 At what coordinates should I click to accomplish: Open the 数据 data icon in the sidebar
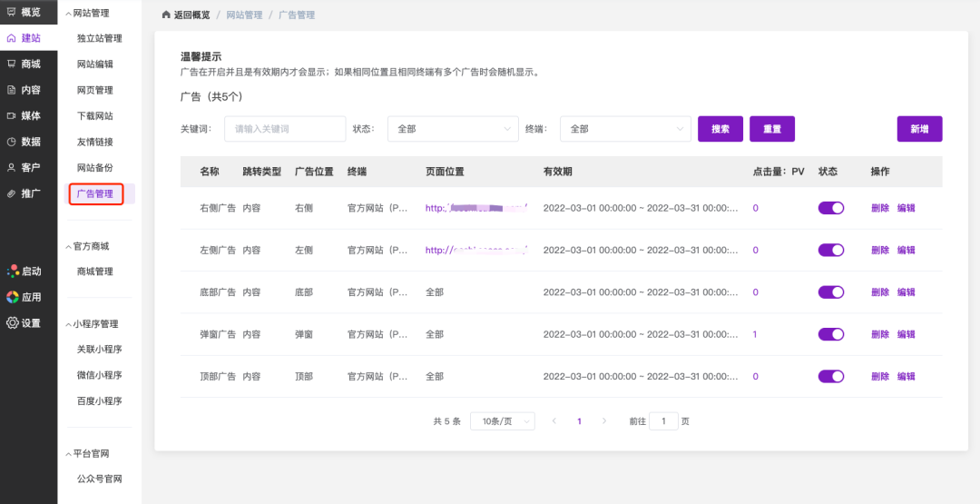pos(11,142)
